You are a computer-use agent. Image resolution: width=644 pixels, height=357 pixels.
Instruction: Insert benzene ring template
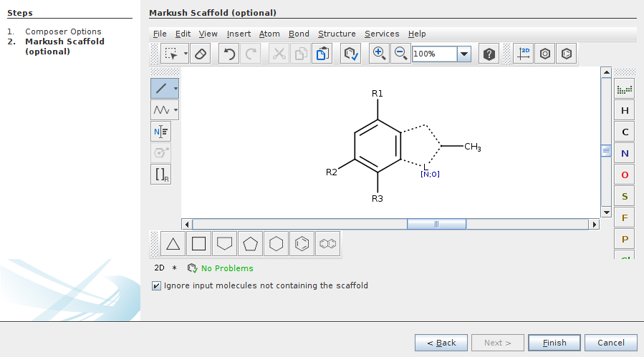click(x=302, y=244)
